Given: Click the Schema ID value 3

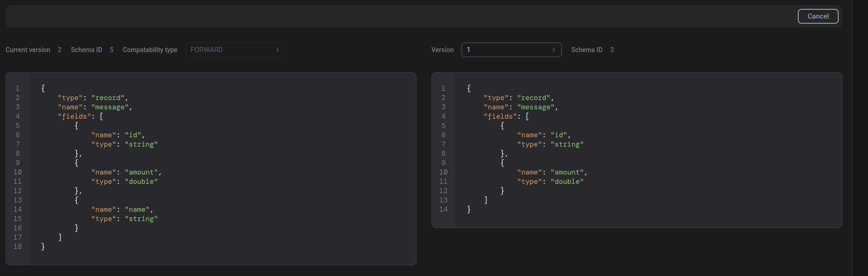Looking at the screenshot, I should point(612,50).
